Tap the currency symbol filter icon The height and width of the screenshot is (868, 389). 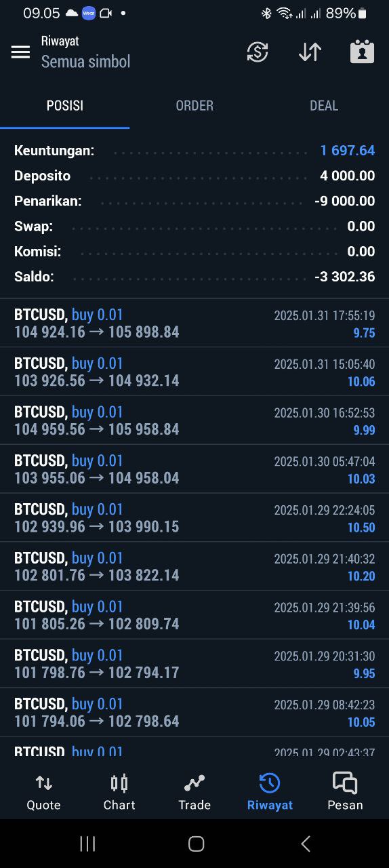click(258, 52)
